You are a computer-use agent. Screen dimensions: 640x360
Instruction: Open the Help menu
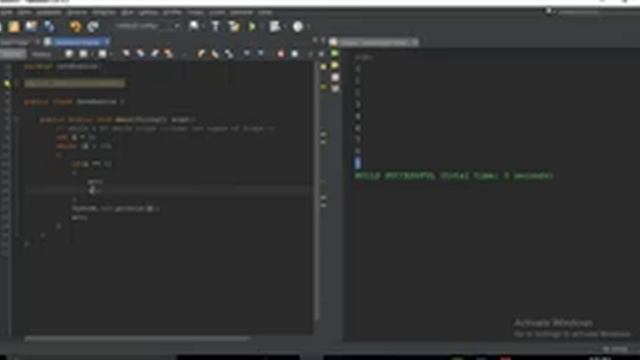(x=265, y=13)
